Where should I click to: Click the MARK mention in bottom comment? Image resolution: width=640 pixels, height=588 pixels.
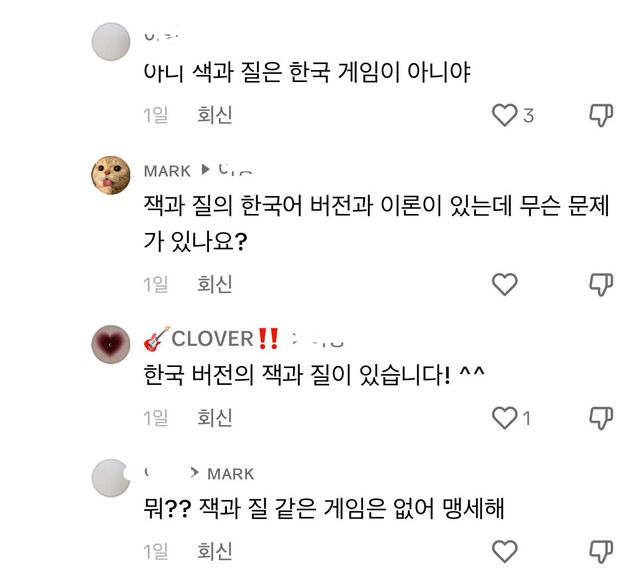point(230,473)
